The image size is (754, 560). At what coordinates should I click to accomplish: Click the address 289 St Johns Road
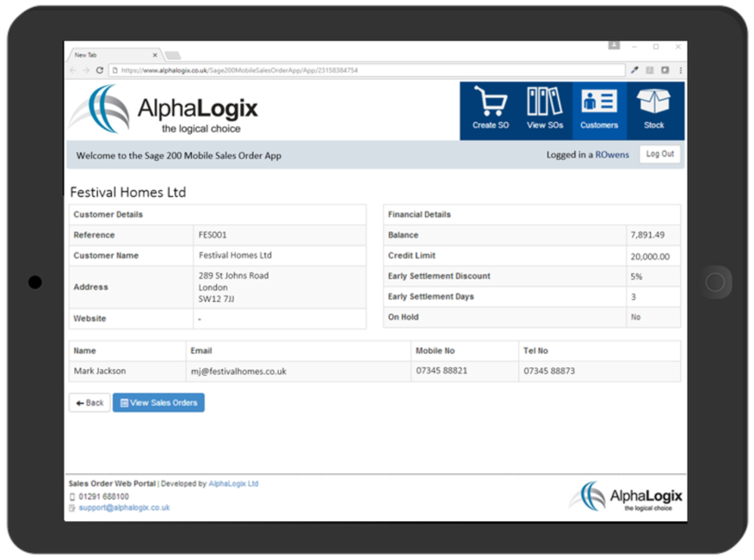(234, 275)
